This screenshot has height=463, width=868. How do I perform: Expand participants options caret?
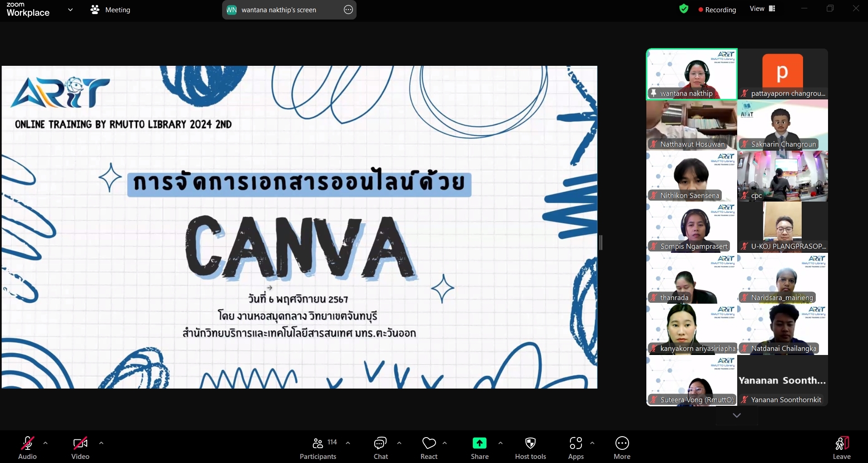(348, 443)
